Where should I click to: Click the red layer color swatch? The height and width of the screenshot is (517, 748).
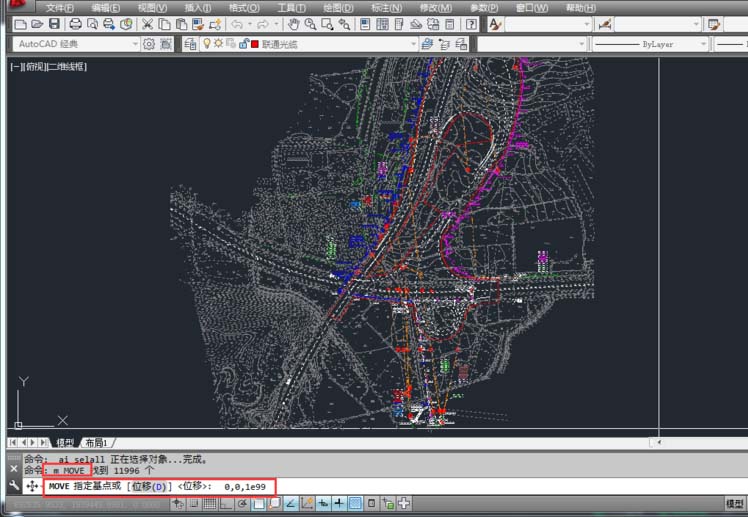pos(255,44)
